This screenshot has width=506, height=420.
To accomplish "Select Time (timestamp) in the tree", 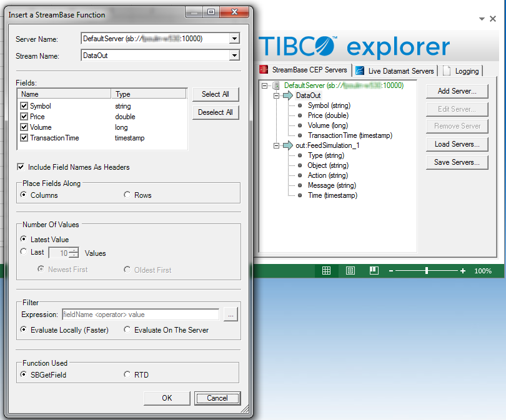I will (332, 195).
